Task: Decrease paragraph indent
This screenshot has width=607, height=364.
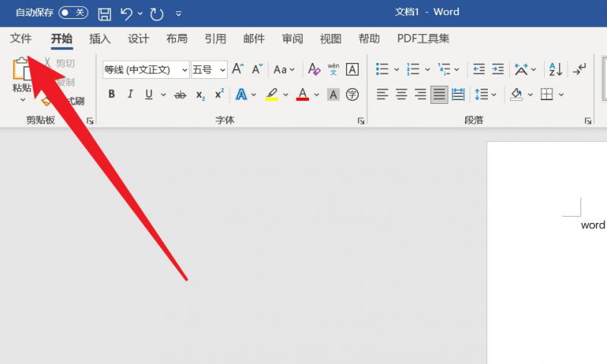Action: click(479, 69)
